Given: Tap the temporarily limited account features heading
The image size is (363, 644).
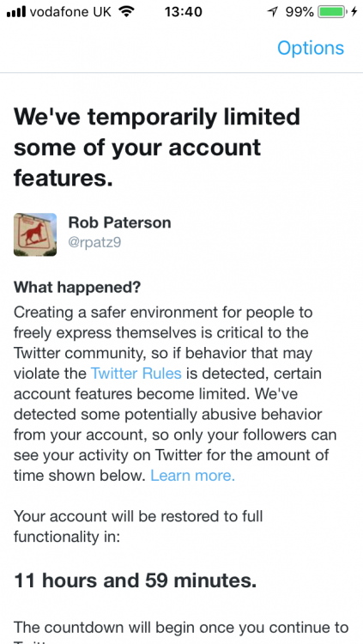Looking at the screenshot, I should (157, 148).
